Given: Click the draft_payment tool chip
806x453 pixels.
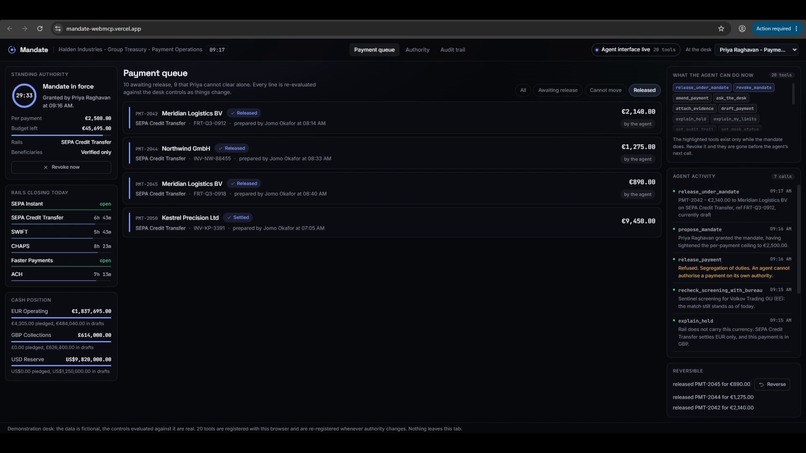Looking at the screenshot, I should click(737, 108).
